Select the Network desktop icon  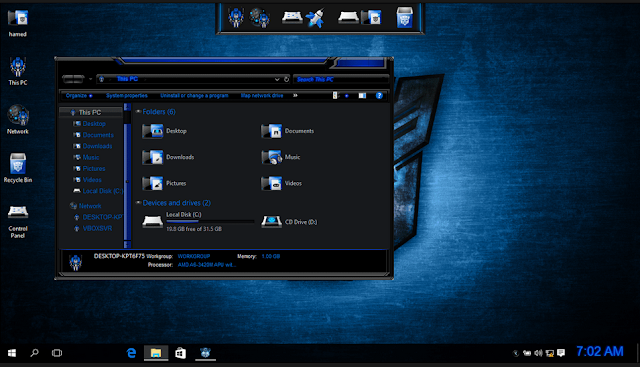pyautogui.click(x=18, y=120)
